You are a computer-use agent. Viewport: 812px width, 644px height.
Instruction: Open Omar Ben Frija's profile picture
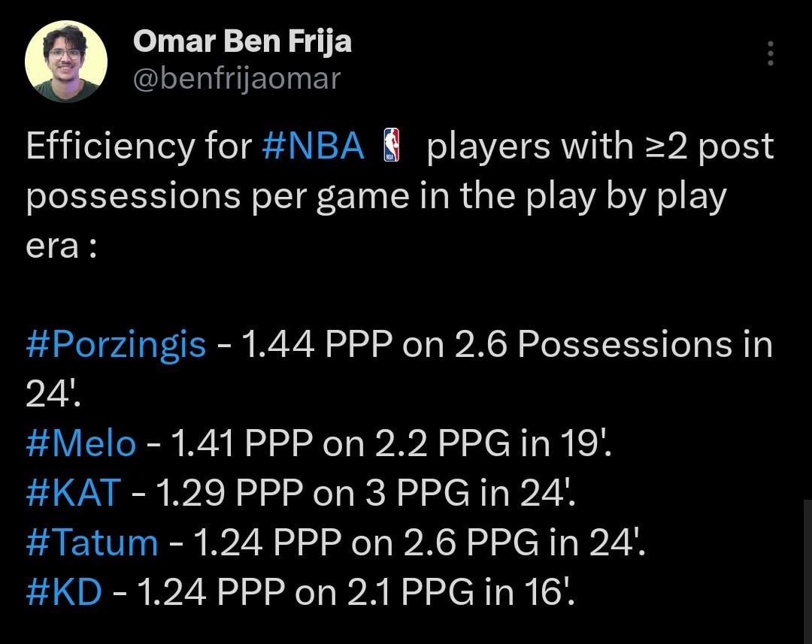(66, 62)
